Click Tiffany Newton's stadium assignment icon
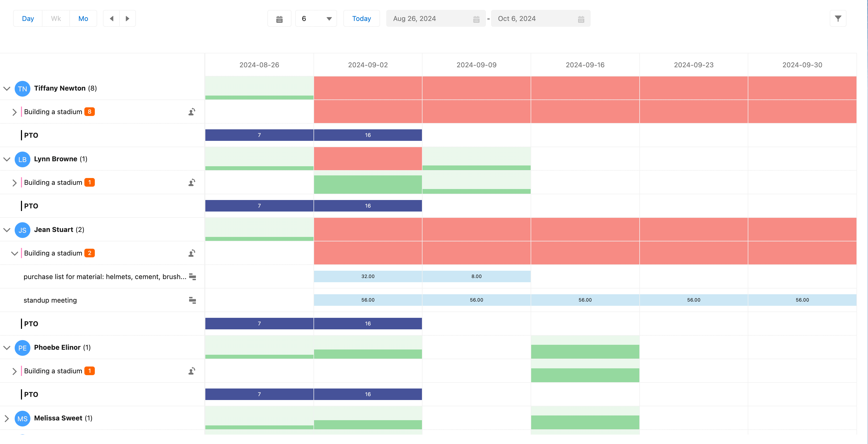The image size is (868, 444). (x=192, y=112)
